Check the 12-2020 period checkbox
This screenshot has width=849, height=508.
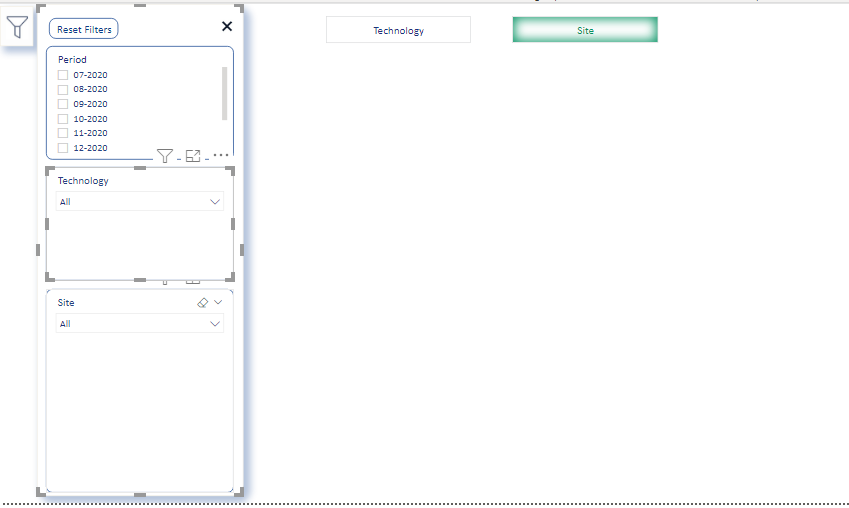(63, 148)
